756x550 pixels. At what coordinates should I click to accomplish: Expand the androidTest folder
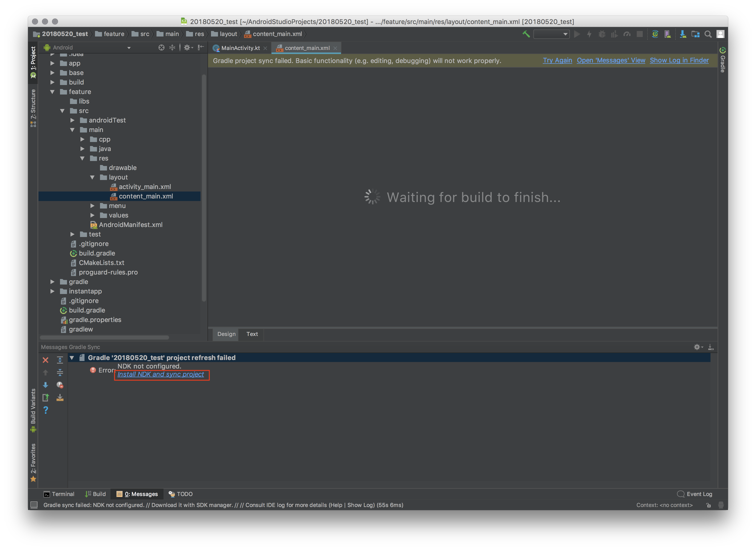pyautogui.click(x=72, y=120)
